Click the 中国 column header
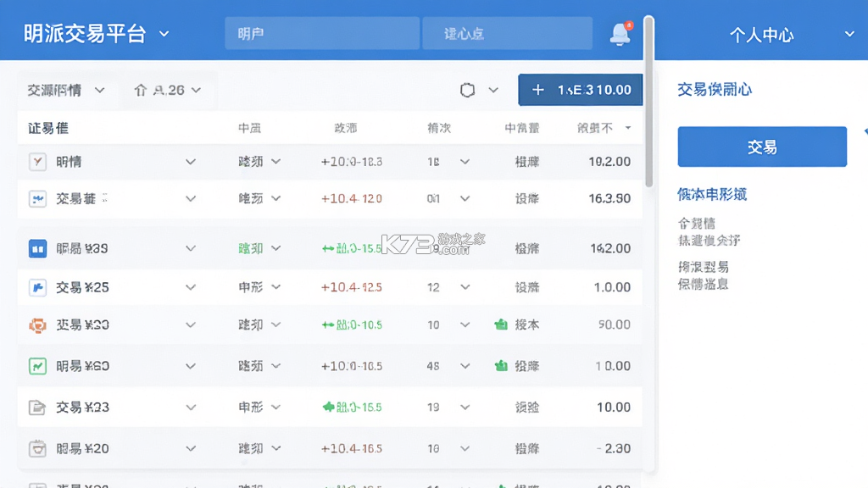This screenshot has height=488, width=868. 250,128
